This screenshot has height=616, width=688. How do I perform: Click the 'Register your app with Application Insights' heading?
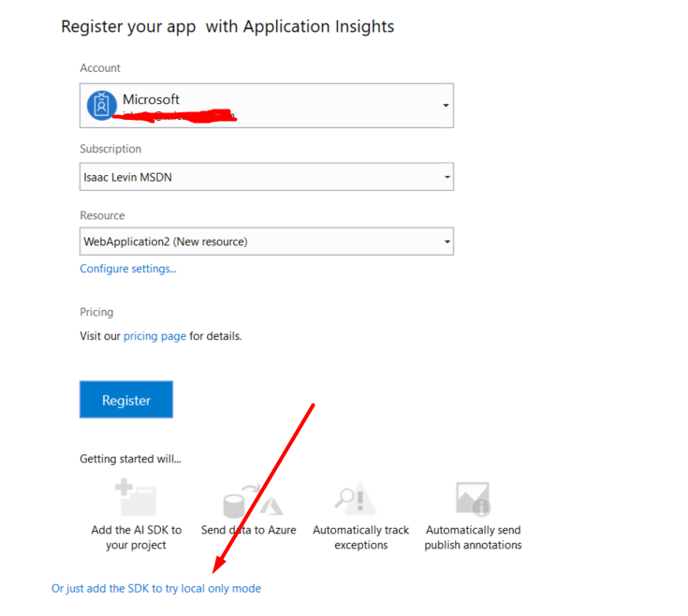227,26
